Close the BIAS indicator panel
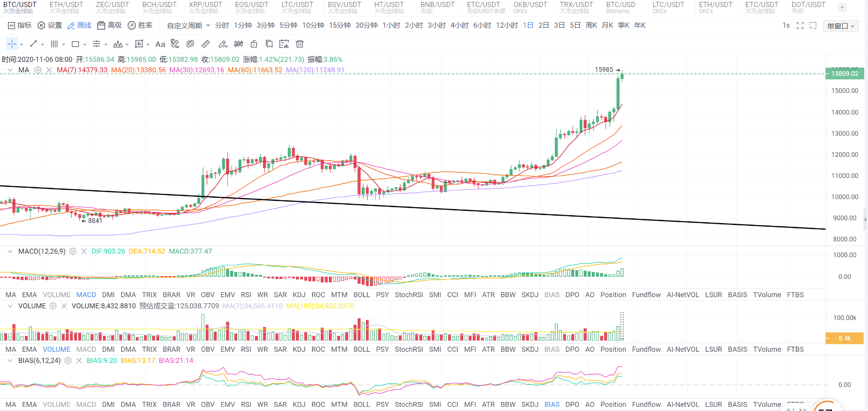 point(79,361)
